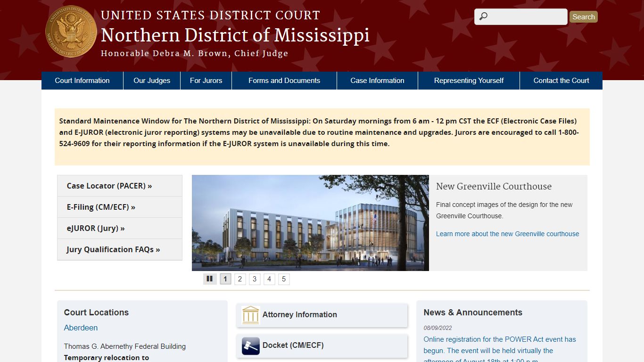644x362 pixels.
Task: Open the Our Judges menu
Action: point(152,81)
